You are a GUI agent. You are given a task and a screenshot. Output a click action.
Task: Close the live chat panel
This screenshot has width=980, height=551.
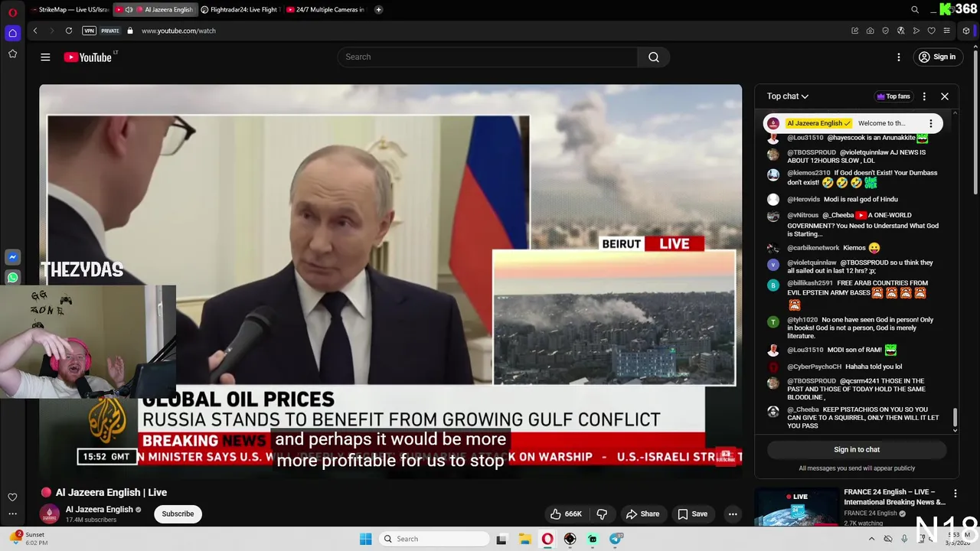pyautogui.click(x=945, y=96)
